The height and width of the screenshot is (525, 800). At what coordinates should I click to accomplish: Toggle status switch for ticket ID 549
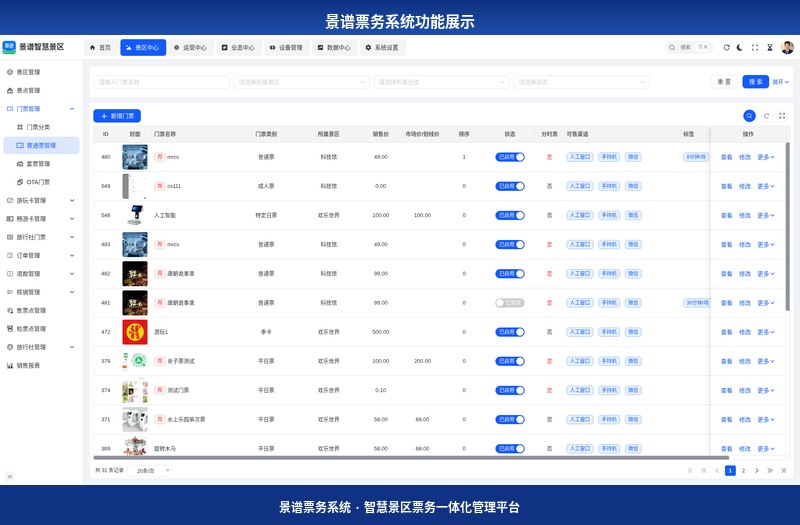coord(510,186)
